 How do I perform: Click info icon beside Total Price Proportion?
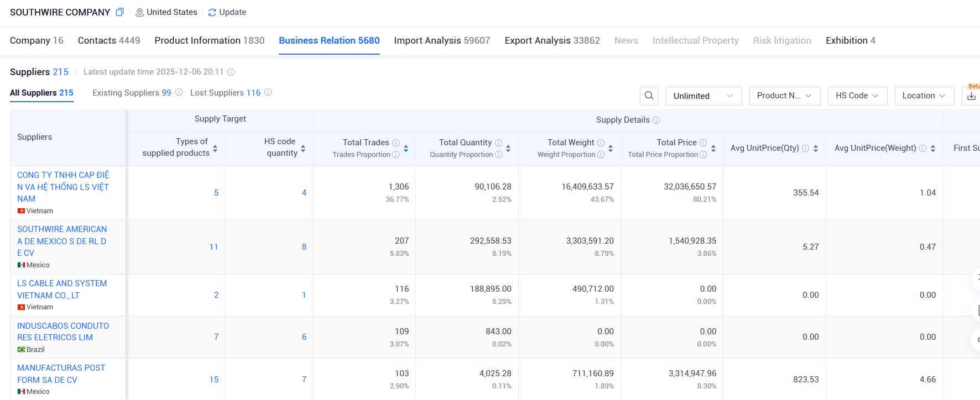pyautogui.click(x=703, y=155)
